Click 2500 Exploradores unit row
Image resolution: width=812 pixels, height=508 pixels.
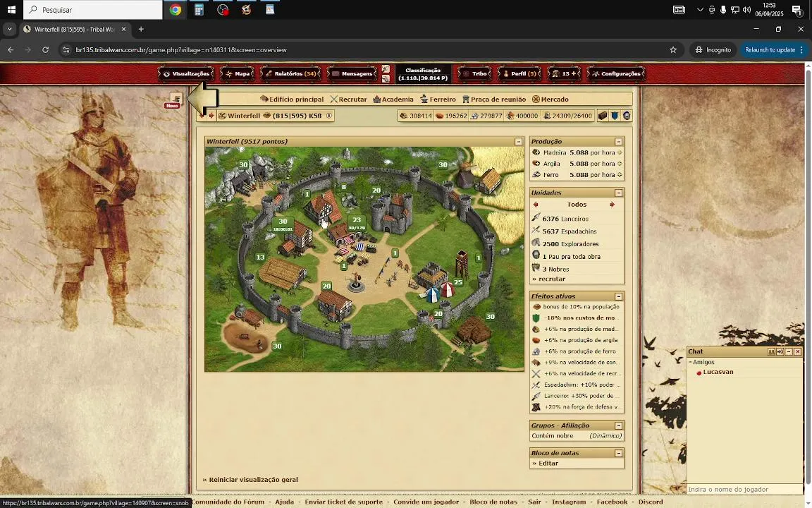pos(577,243)
